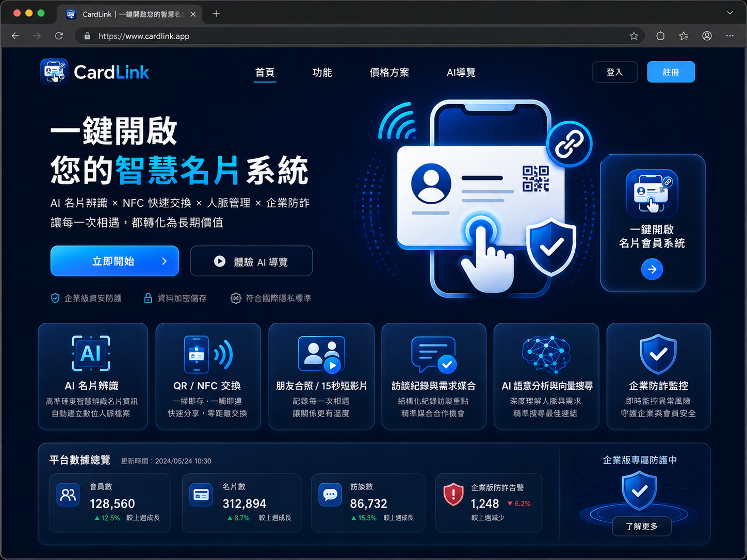The height and width of the screenshot is (560, 747).
Task: Expand the tab list chevron at top right
Action: point(730,13)
